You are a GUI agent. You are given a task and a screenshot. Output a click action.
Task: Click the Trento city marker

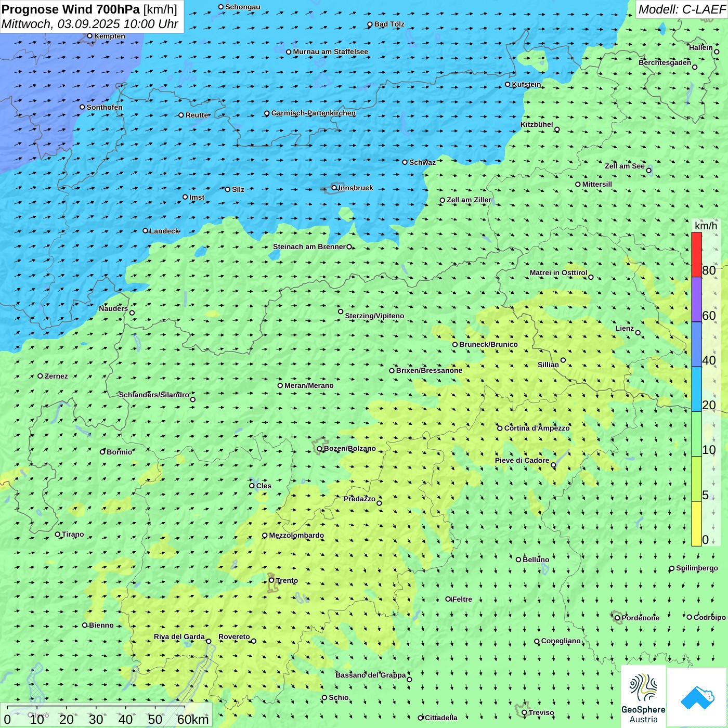click(271, 580)
